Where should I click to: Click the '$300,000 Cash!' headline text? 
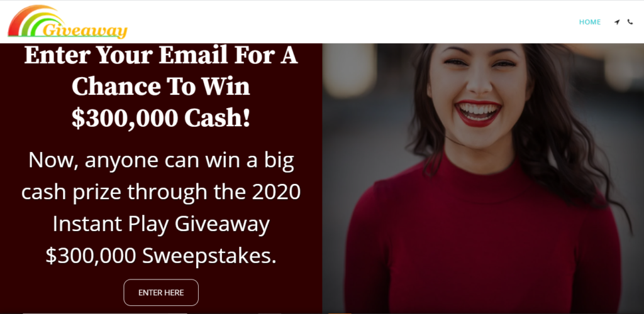click(x=161, y=119)
